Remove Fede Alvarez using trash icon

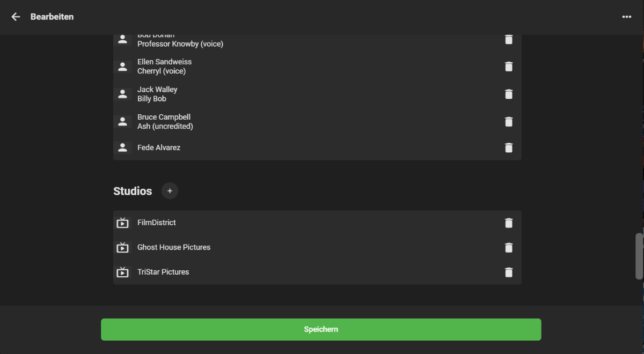point(508,147)
